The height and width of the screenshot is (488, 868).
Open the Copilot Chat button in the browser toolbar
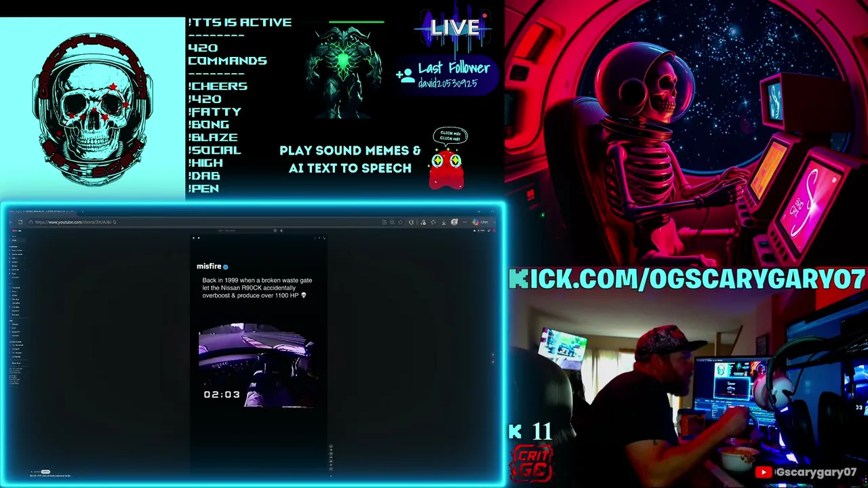click(x=481, y=222)
